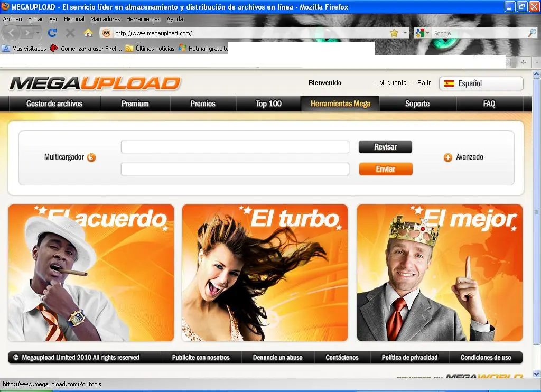Open the Top 100 tab
The image size is (541, 392).
coord(268,104)
